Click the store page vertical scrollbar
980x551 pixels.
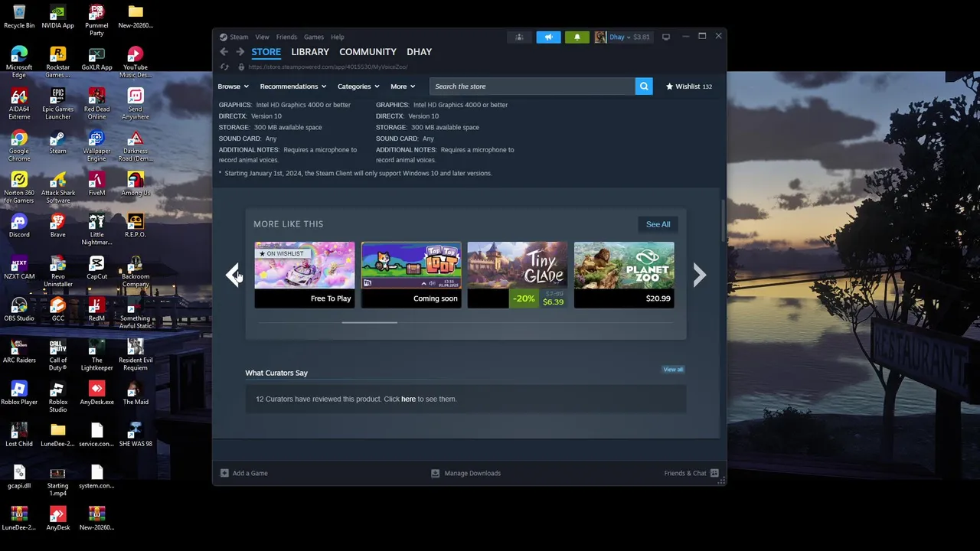pyautogui.click(x=723, y=220)
